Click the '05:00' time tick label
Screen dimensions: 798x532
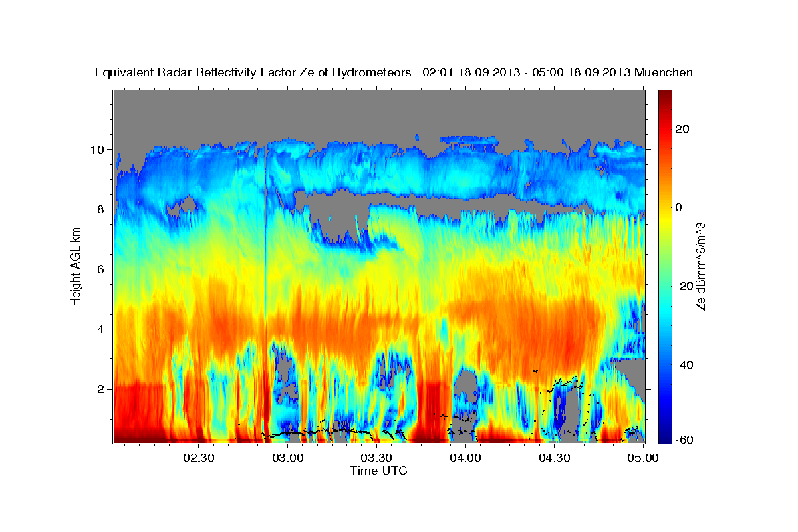click(643, 458)
